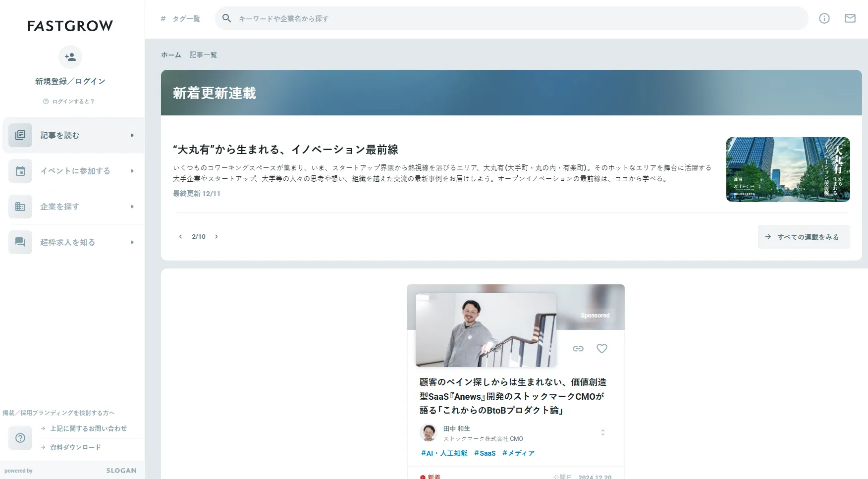Screen dimensions: 868x479
Task: Open the タグ一覧 tag list
Action: [180, 19]
